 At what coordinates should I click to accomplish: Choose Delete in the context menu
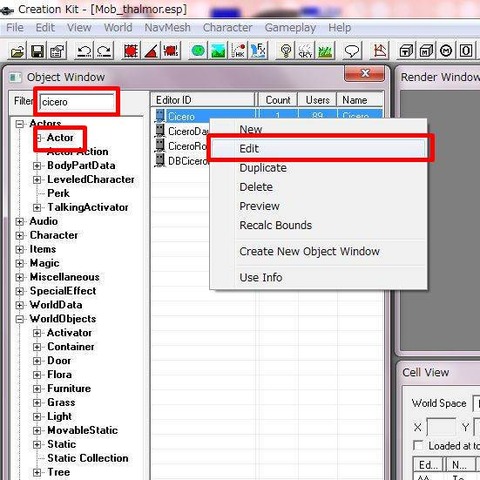tap(318, 187)
